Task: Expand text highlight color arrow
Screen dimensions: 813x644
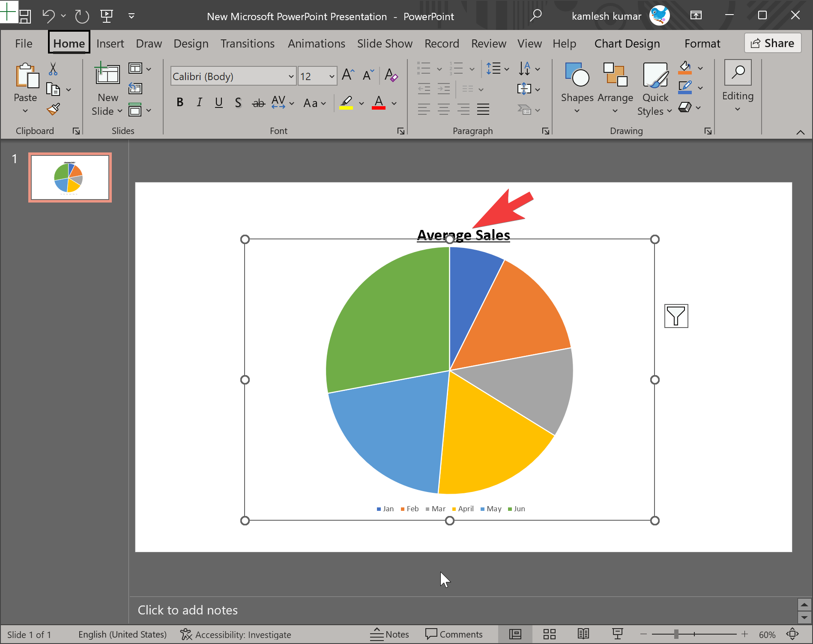Action: tap(362, 103)
